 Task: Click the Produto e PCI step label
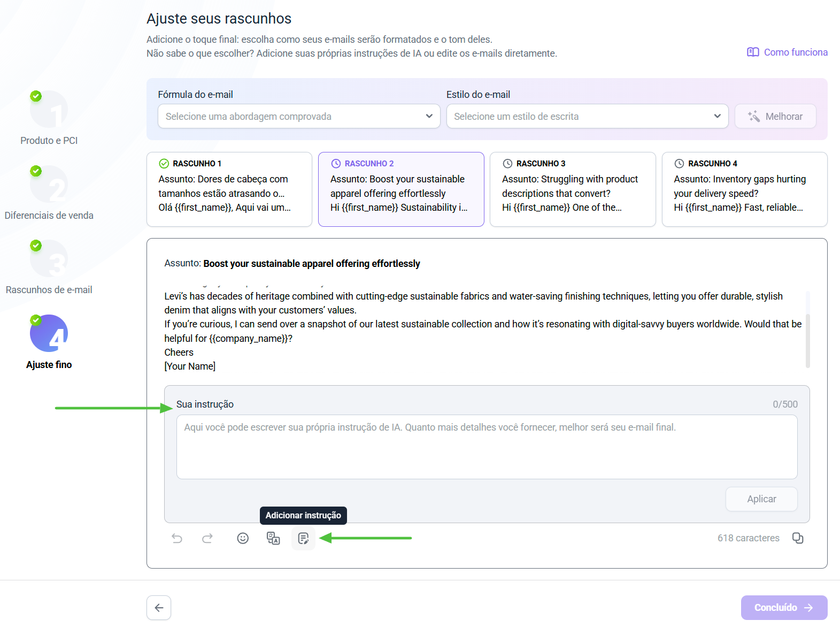tap(49, 141)
